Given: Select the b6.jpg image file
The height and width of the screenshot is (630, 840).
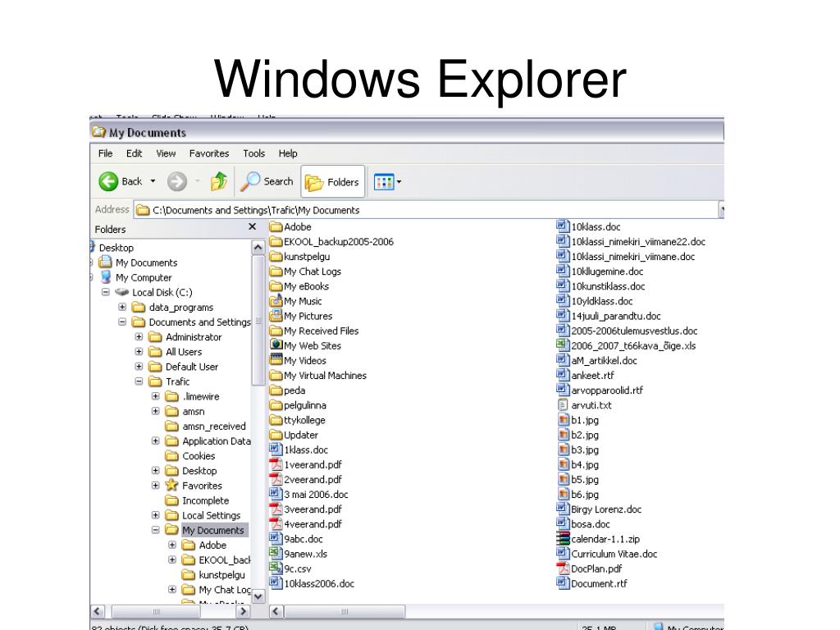Looking at the screenshot, I should pos(578,495).
